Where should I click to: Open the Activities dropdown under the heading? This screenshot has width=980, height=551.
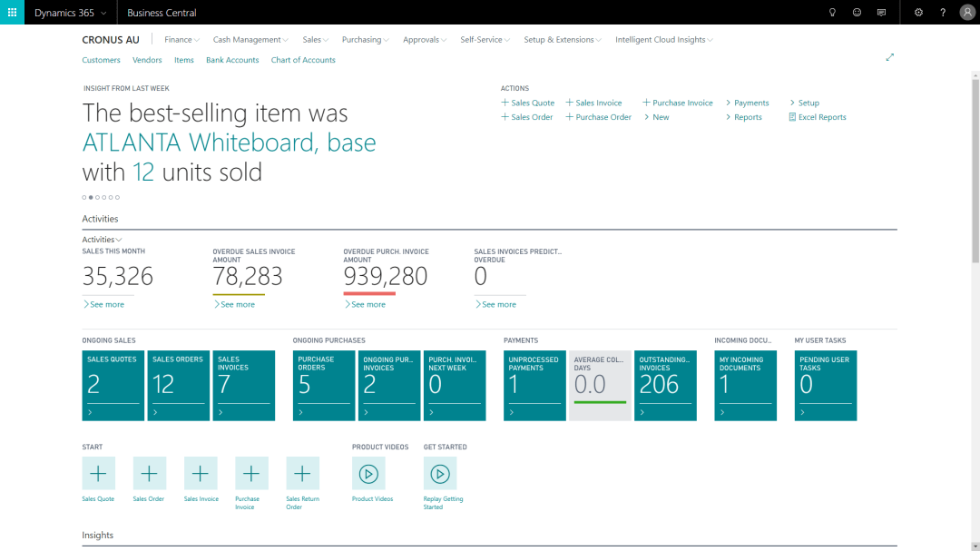tap(102, 240)
